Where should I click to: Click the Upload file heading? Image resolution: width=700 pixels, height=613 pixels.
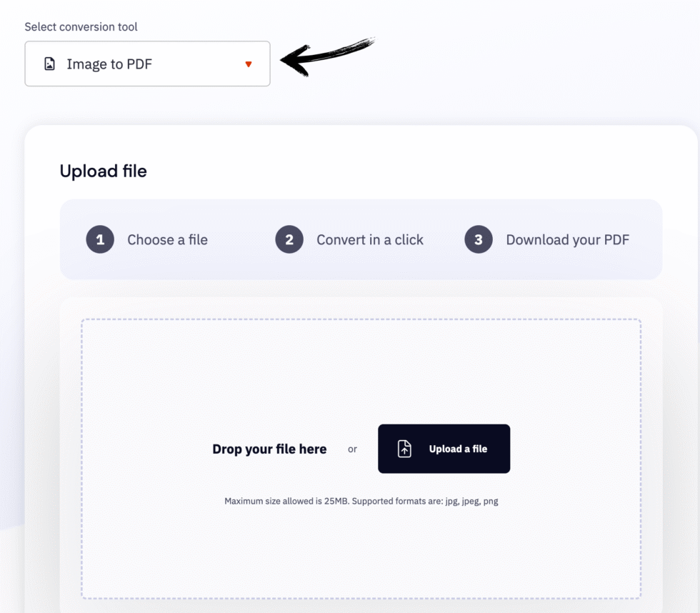click(x=103, y=171)
